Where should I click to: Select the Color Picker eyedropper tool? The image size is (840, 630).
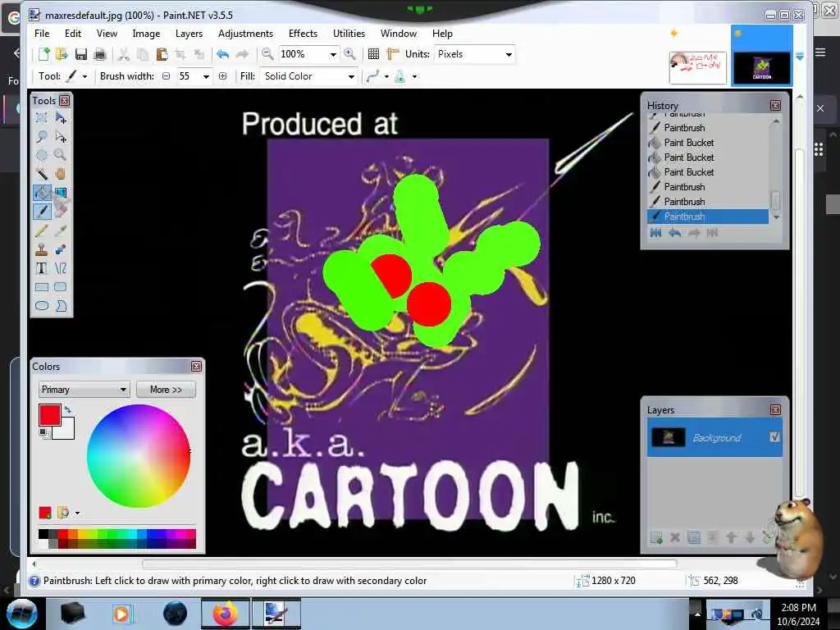(61, 231)
